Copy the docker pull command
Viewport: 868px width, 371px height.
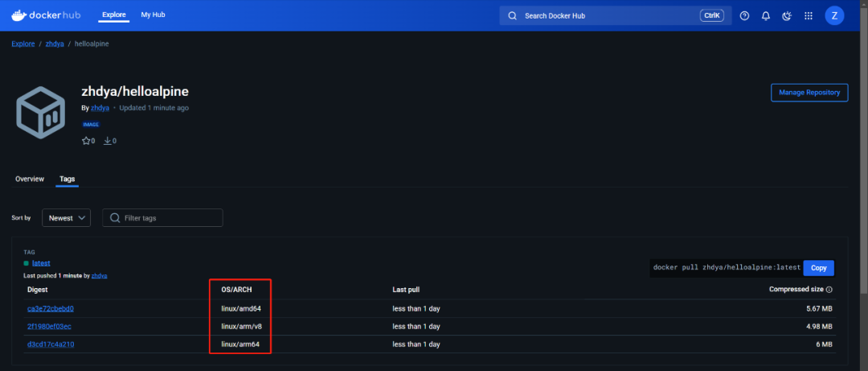[x=818, y=268]
